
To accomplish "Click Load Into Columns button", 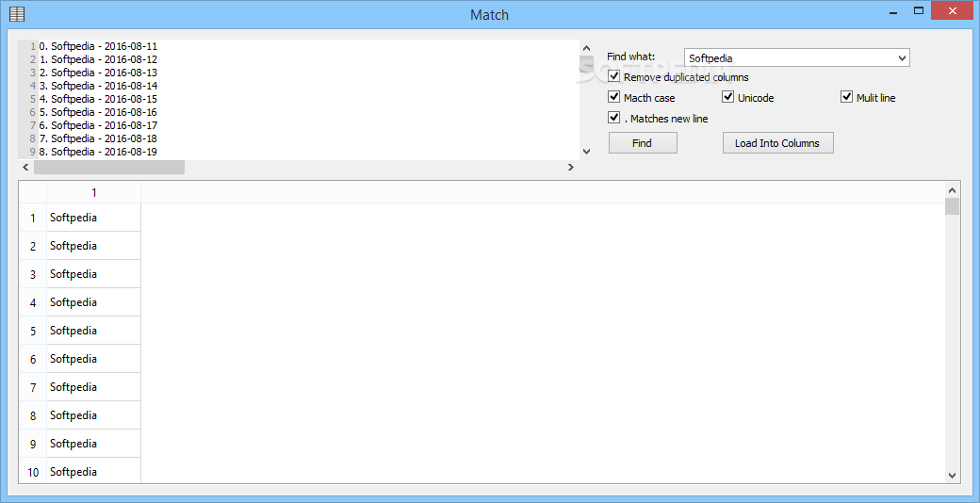I will point(777,143).
